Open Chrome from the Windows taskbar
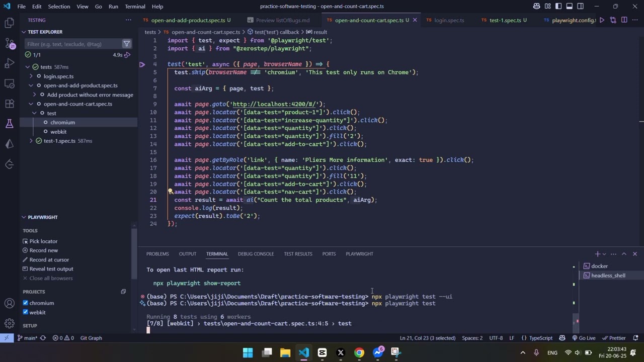This screenshot has width=644, height=362. point(359,352)
